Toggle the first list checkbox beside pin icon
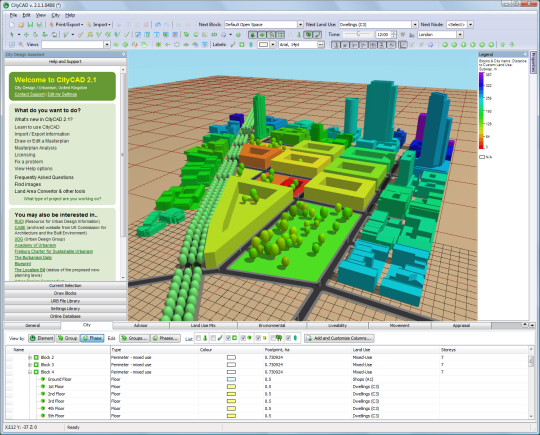The width and height of the screenshot is (540, 435). point(198,338)
